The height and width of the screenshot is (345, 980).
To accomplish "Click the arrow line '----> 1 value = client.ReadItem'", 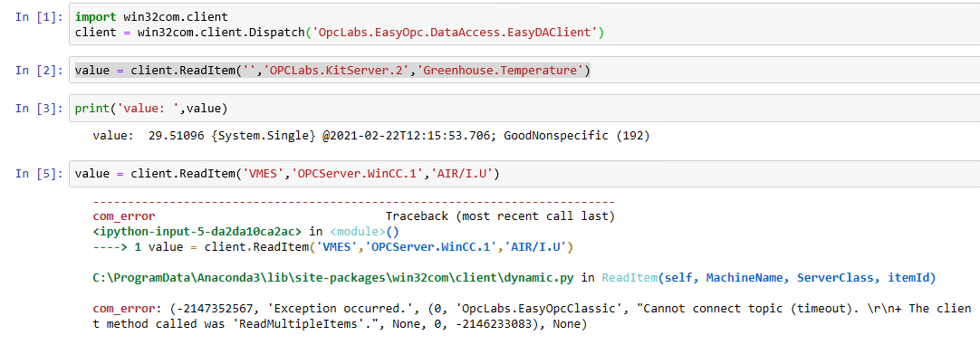I will (x=332, y=247).
